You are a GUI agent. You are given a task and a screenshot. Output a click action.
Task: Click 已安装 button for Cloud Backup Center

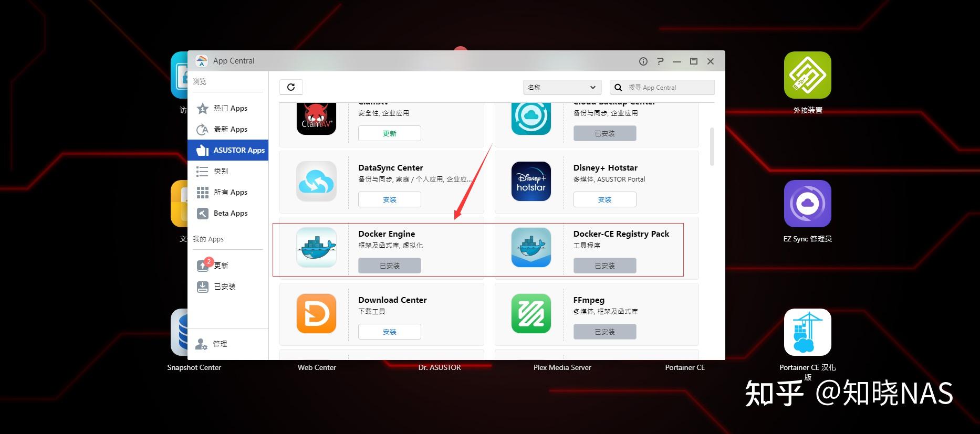605,133
